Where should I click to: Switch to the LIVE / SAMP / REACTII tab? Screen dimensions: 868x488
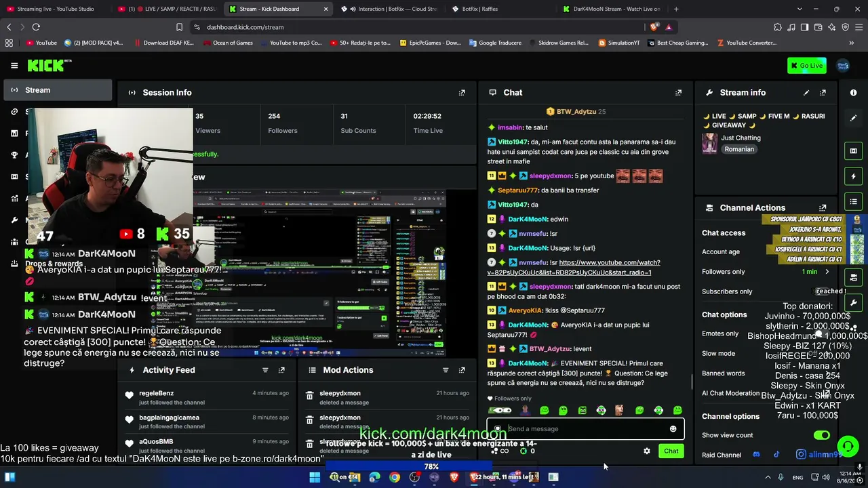166,9
